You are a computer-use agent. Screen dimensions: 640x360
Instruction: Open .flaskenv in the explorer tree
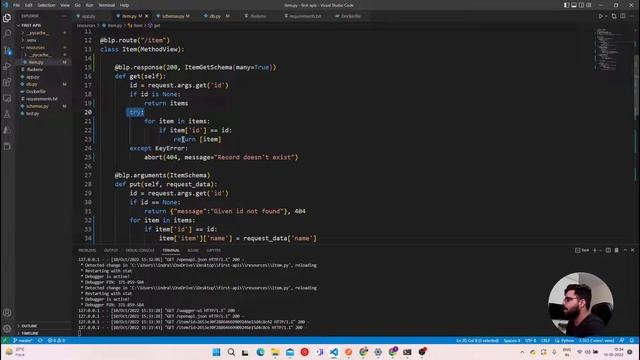[x=35, y=69]
